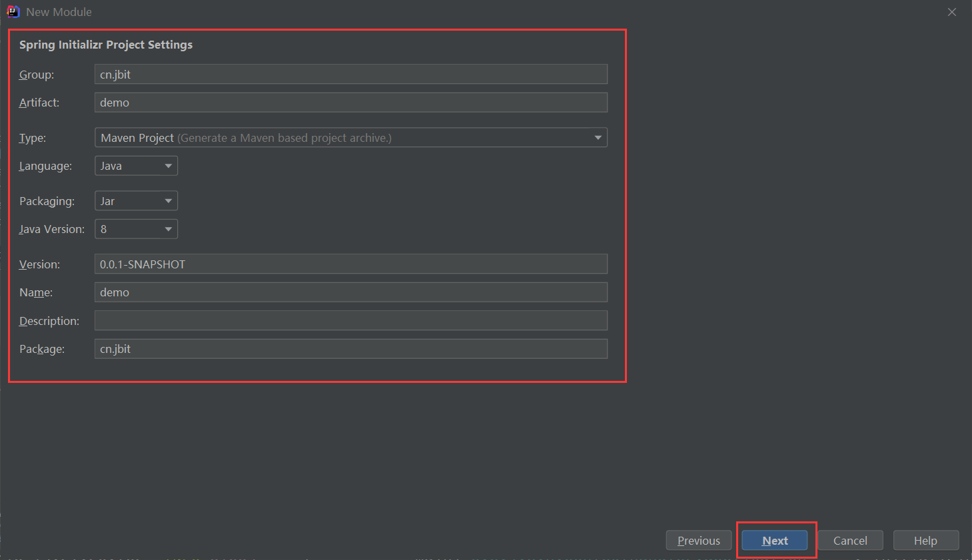This screenshot has width=972, height=560.
Task: Click the Description label
Action: click(49, 321)
